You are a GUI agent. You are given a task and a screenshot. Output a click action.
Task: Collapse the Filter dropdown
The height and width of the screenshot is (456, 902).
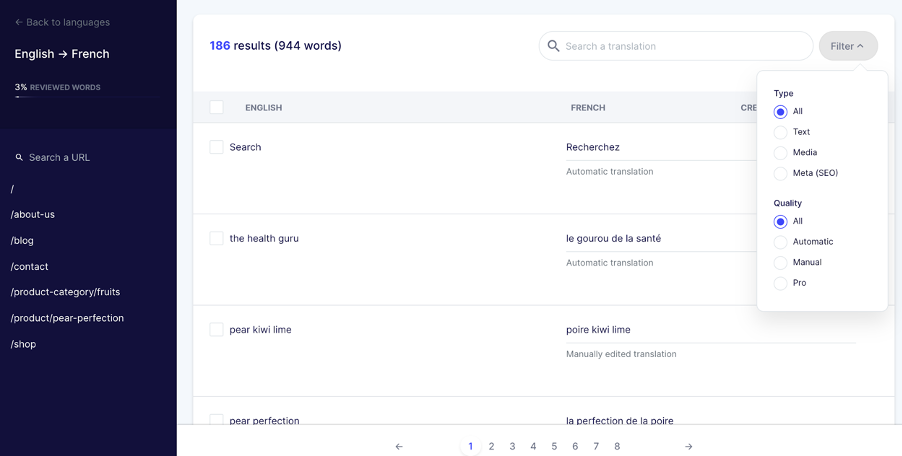click(848, 46)
